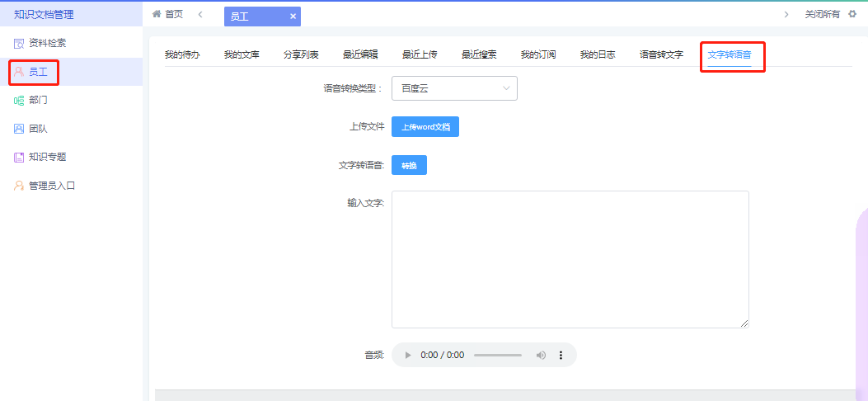Click inside the 输入文字 text area
Screen dimensions: 868x401
click(x=570, y=259)
